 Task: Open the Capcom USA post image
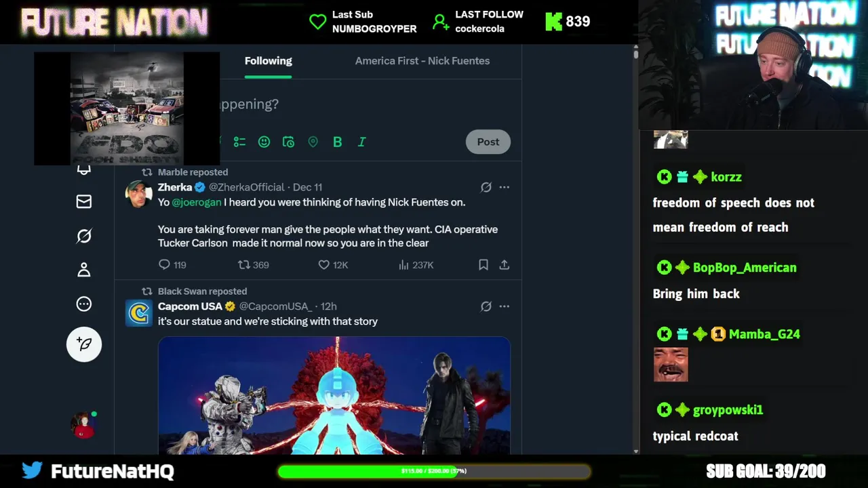(334, 395)
